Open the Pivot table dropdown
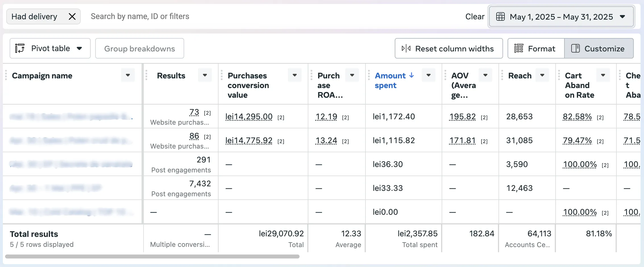 click(50, 49)
